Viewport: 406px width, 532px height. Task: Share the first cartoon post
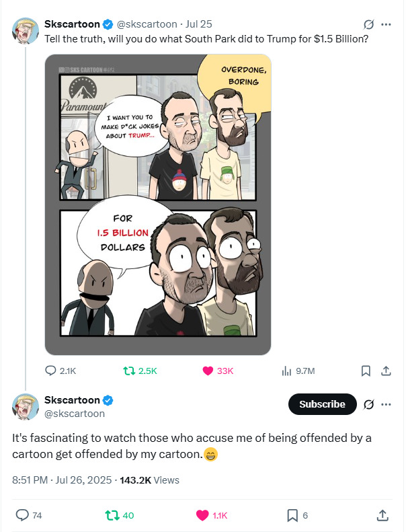tap(386, 371)
